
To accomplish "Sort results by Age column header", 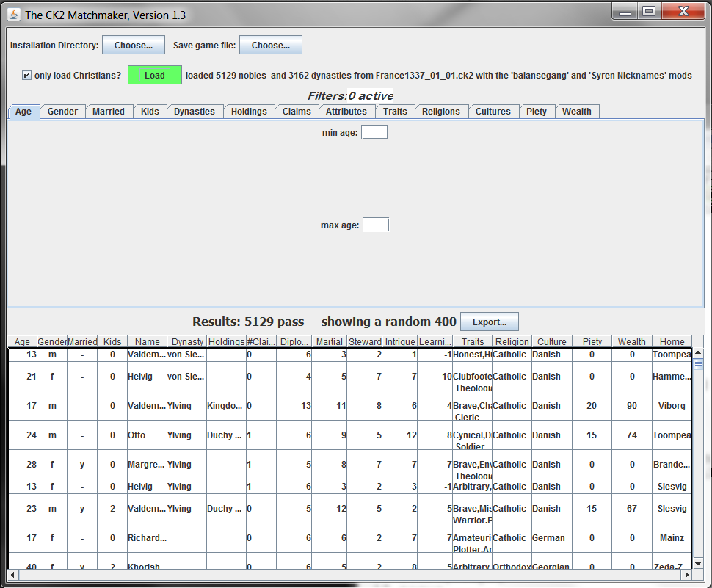I will (22, 341).
